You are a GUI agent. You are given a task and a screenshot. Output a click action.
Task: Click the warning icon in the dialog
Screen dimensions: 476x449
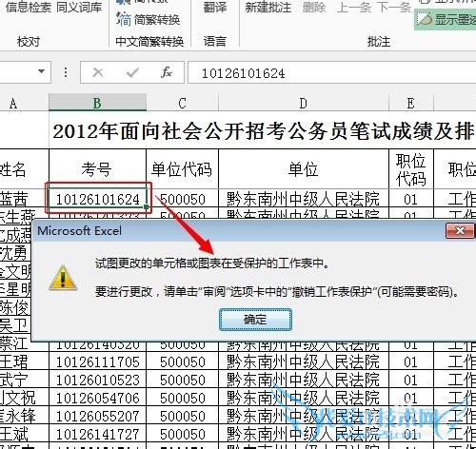click(63, 278)
